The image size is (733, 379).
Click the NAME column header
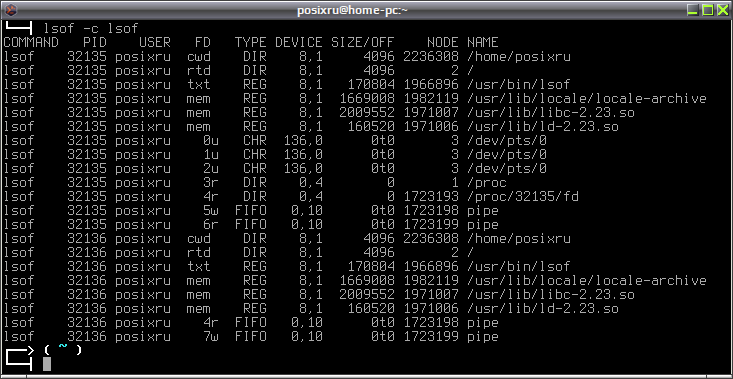tap(482, 43)
